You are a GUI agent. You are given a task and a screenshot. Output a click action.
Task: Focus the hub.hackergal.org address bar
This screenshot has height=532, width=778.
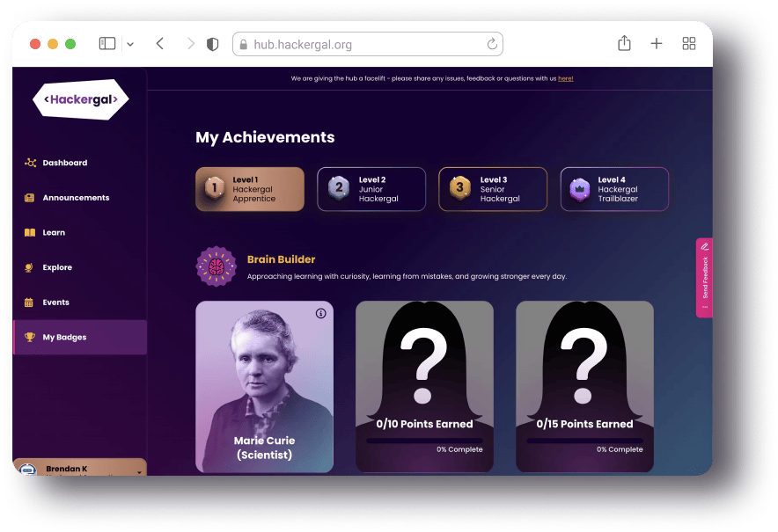(x=368, y=44)
